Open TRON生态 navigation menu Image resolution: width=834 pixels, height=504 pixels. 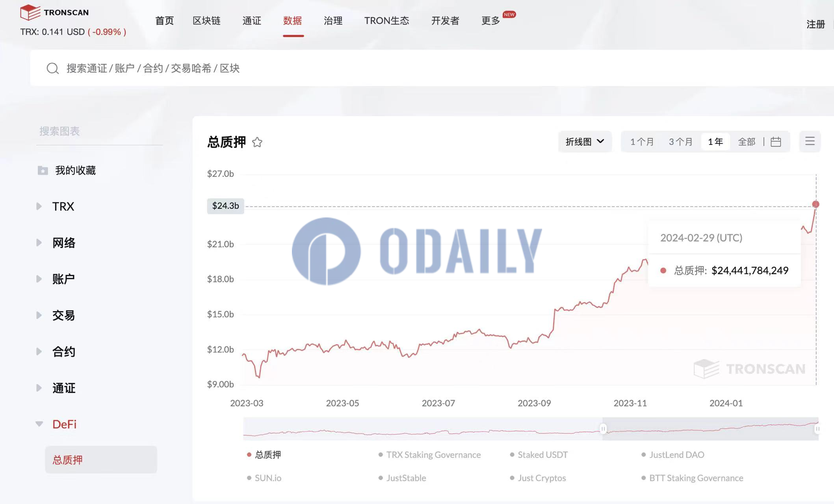point(386,20)
